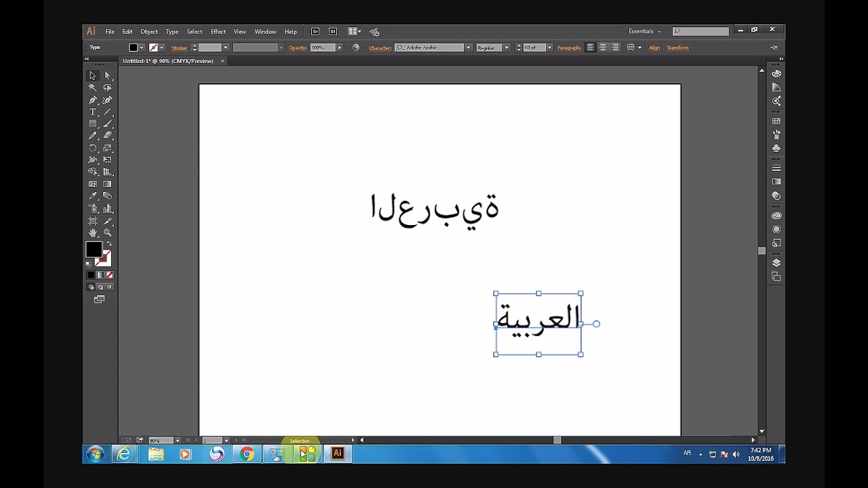868x488 pixels.
Task: Select the Zoom tool
Action: click(107, 232)
